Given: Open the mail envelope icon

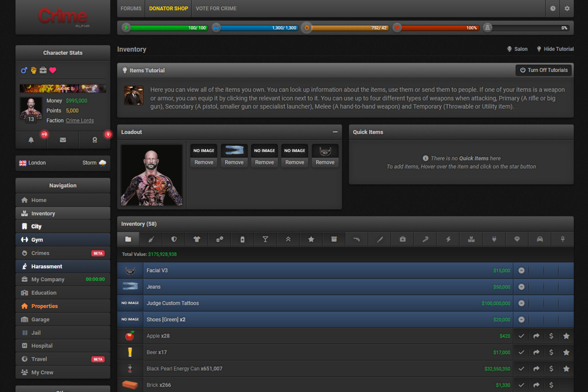Looking at the screenshot, I should coord(63,140).
